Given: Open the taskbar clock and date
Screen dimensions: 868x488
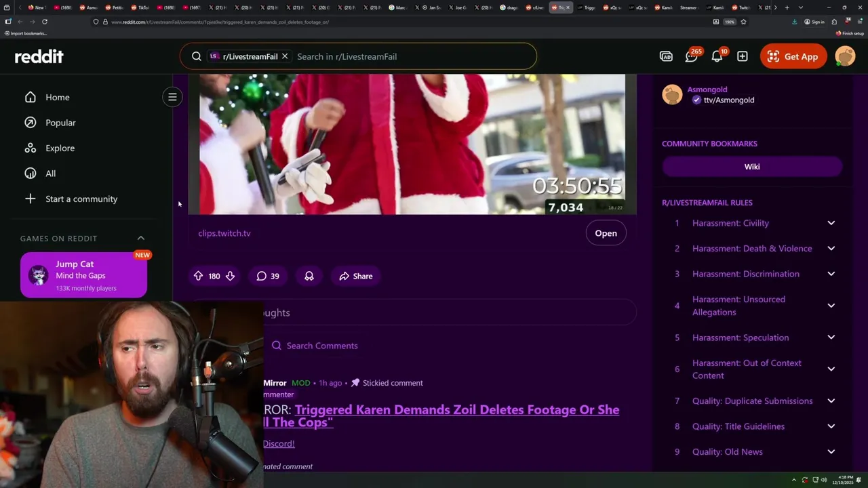Looking at the screenshot, I should pyautogui.click(x=842, y=480).
